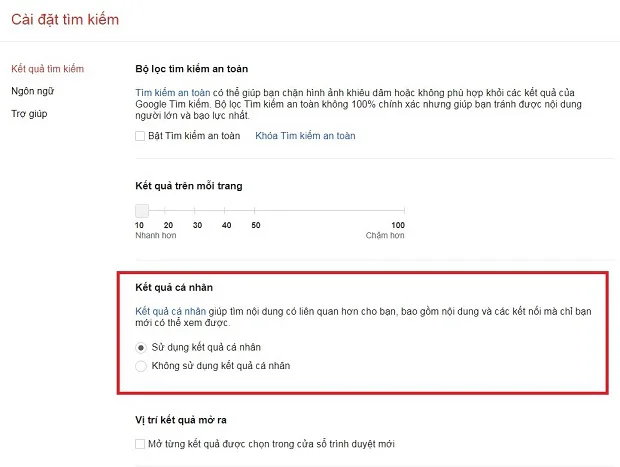Click the Khóa Tìm kiếm an toàn link
This screenshot has width=620, height=467.
pyautogui.click(x=305, y=136)
